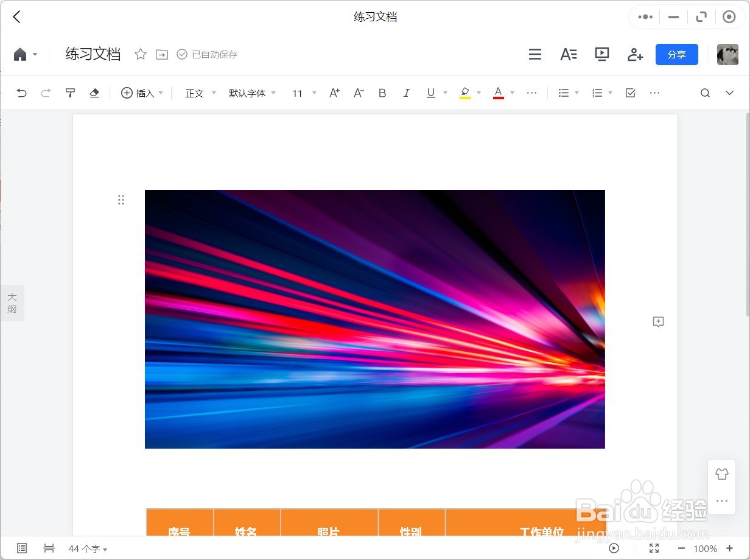This screenshot has height=560, width=750.
Task: Click the 插入 insert button
Action: click(x=140, y=93)
